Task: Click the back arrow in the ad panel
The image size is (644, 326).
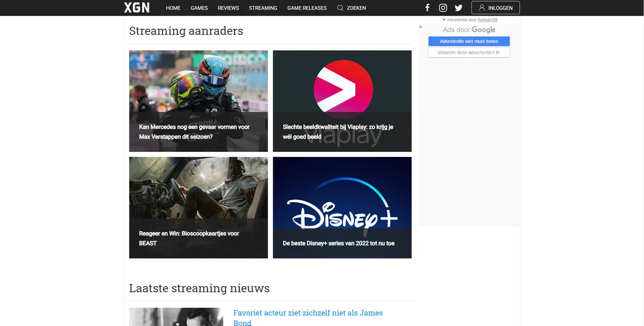Action: coord(421,27)
